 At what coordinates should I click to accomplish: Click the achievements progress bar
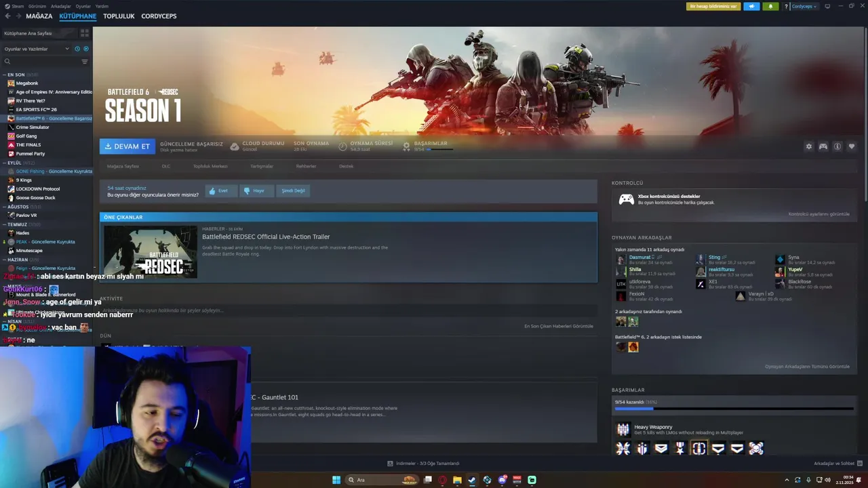click(734, 409)
